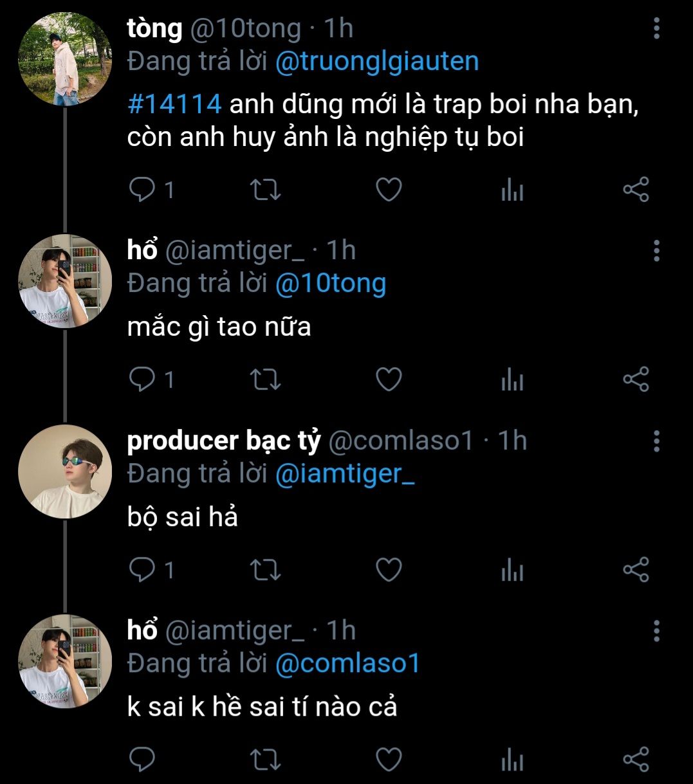Image resolution: width=693 pixels, height=784 pixels.
Task: Open more options on producer bạc tỷ's tweet
Action: [656, 441]
